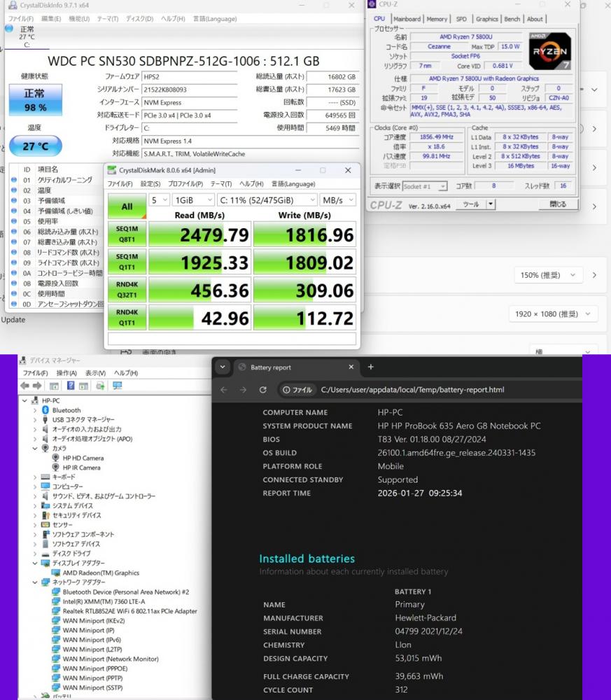Open the 150% (推奨) scaling dropdown
Viewport: 611px width, 700px height.
[x=549, y=275]
